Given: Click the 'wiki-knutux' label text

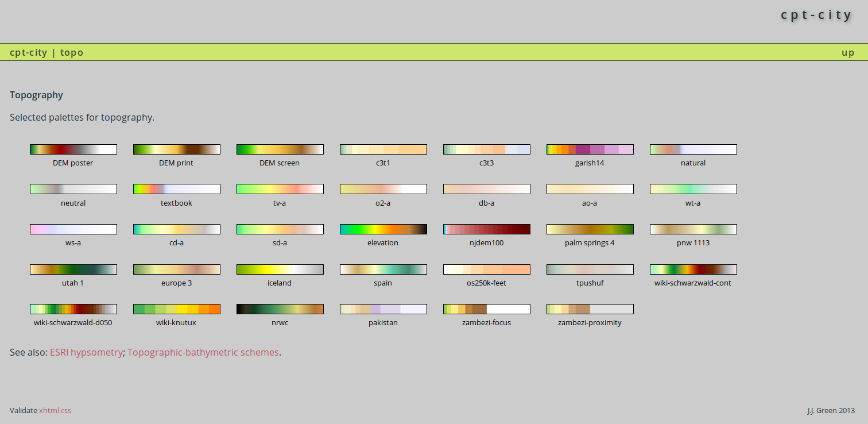Looking at the screenshot, I should click(176, 323).
